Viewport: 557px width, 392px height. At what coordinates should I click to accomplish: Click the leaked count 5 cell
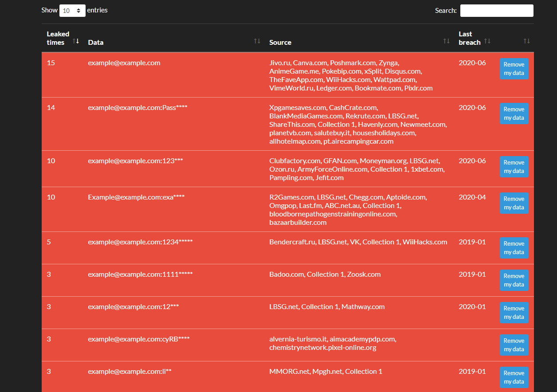(x=49, y=242)
